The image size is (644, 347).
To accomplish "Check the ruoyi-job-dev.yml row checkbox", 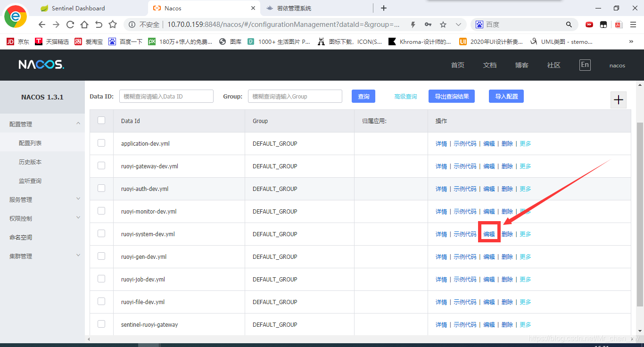I will point(101,279).
